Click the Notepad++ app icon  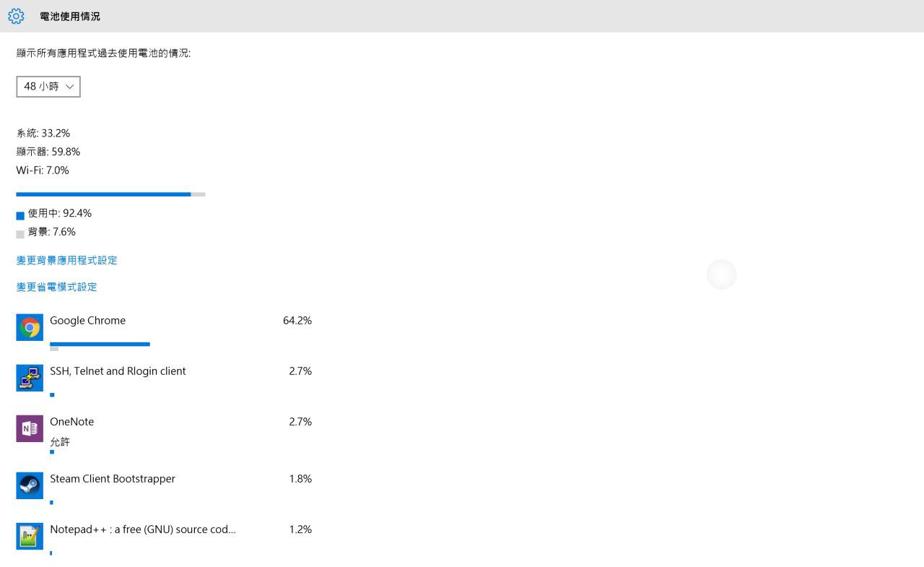(x=30, y=536)
